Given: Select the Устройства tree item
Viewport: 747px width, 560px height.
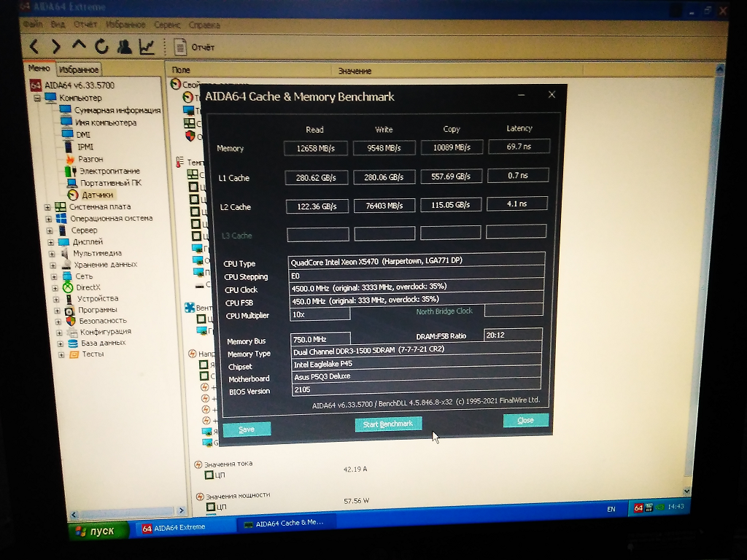Looking at the screenshot, I should tap(98, 298).
